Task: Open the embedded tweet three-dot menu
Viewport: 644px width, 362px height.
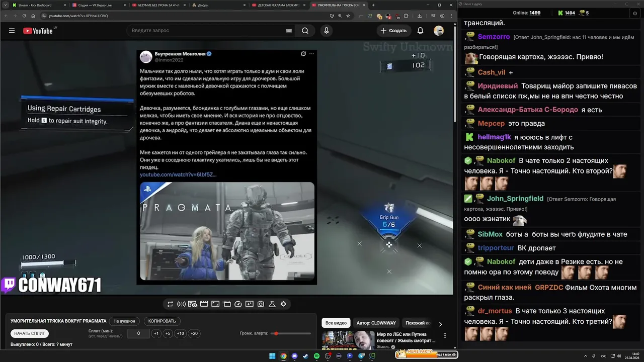Action: (311, 54)
